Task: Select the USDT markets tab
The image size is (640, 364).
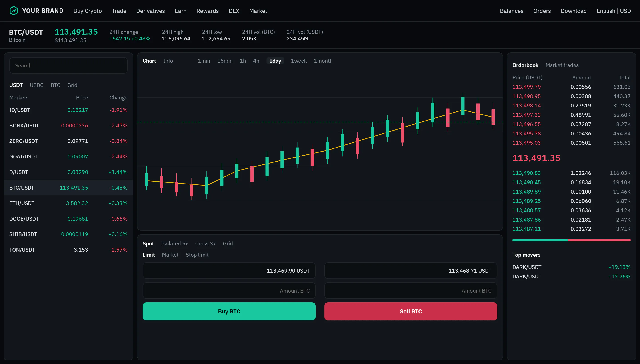Action: point(16,85)
